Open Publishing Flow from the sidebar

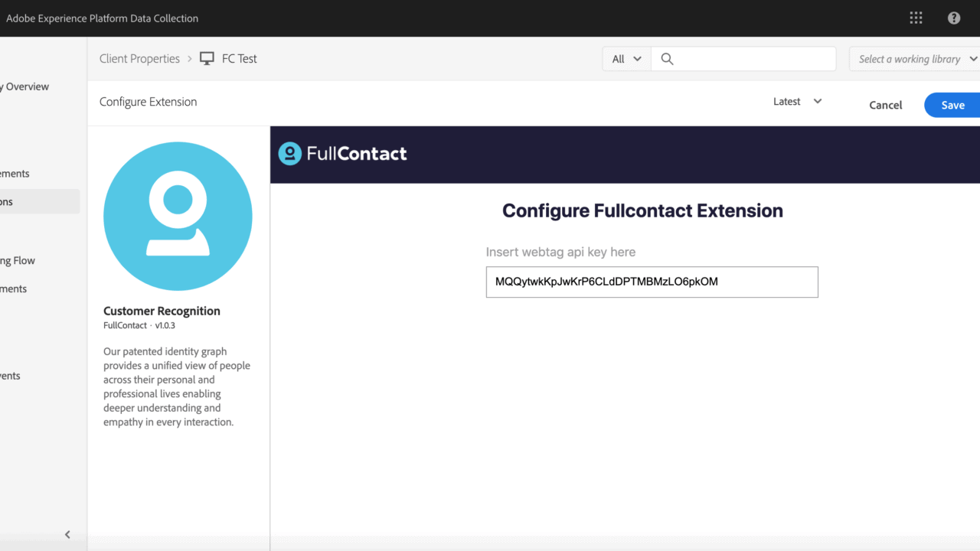pyautogui.click(x=18, y=260)
